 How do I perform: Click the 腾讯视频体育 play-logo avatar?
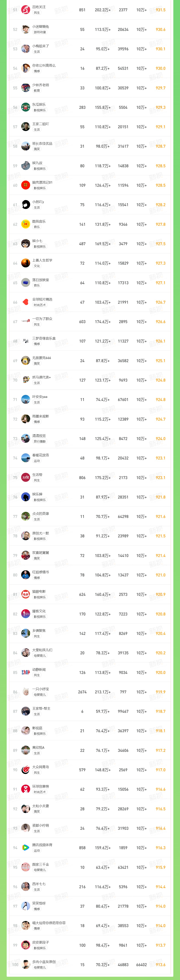(x=26, y=848)
